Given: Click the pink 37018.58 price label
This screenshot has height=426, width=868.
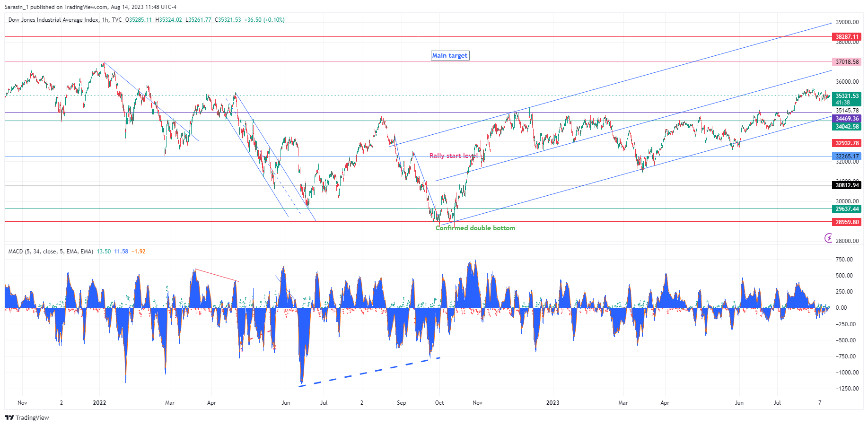Looking at the screenshot, I should tap(847, 62).
